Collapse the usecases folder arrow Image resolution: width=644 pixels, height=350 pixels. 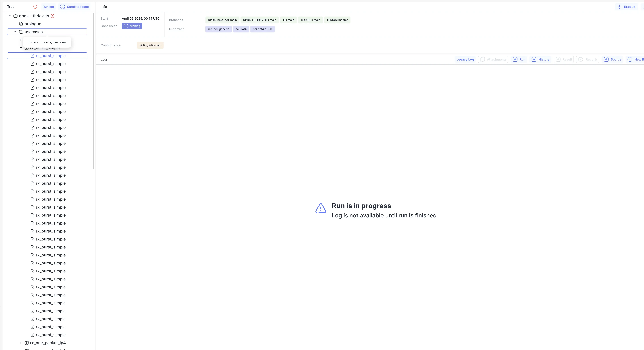[15, 32]
